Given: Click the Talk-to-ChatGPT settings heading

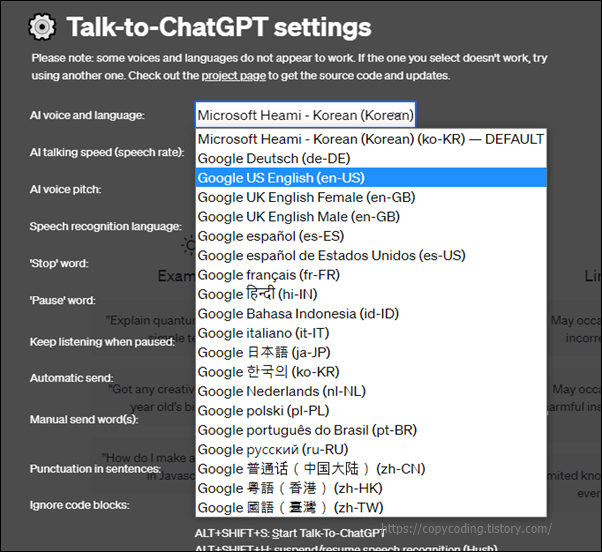Looking at the screenshot, I should [219, 27].
